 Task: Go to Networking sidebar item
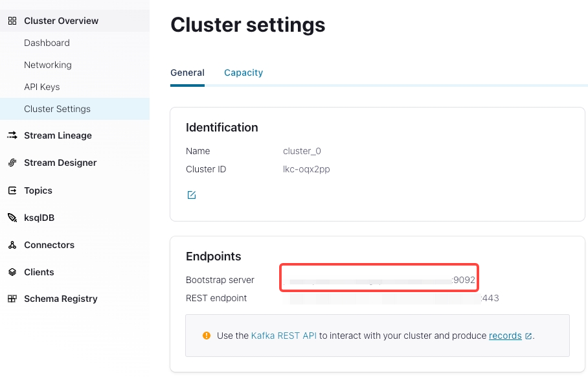[x=48, y=65]
